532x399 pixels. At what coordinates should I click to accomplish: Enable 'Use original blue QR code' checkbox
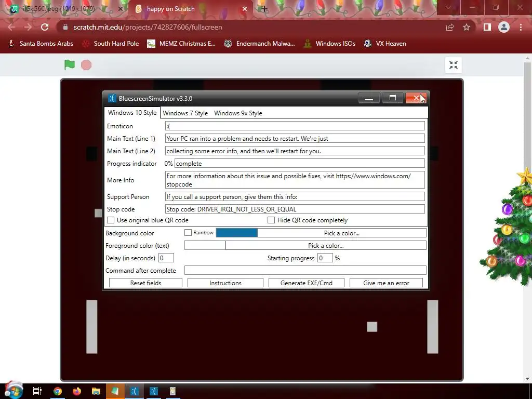click(111, 220)
